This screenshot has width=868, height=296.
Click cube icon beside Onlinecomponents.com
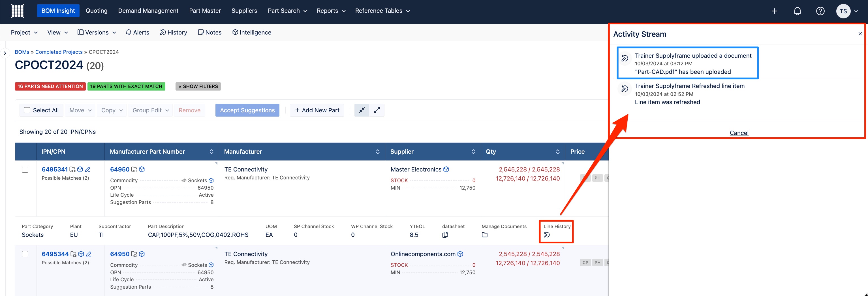[x=460, y=254]
